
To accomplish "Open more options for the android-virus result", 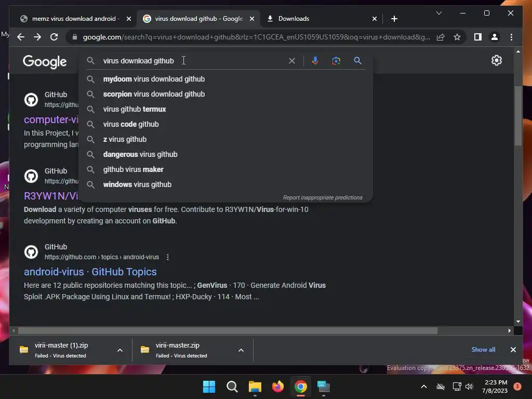I will click(168, 257).
